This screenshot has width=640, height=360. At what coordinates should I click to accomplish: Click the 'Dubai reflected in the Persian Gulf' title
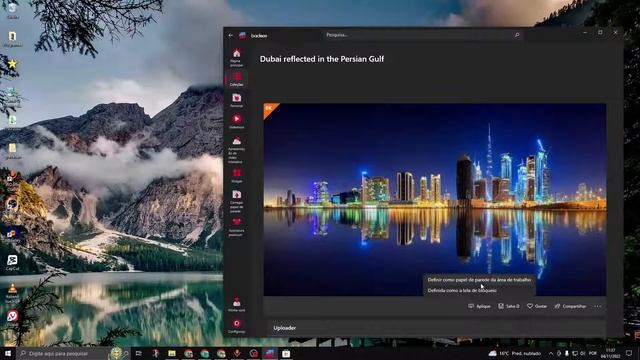point(322,59)
